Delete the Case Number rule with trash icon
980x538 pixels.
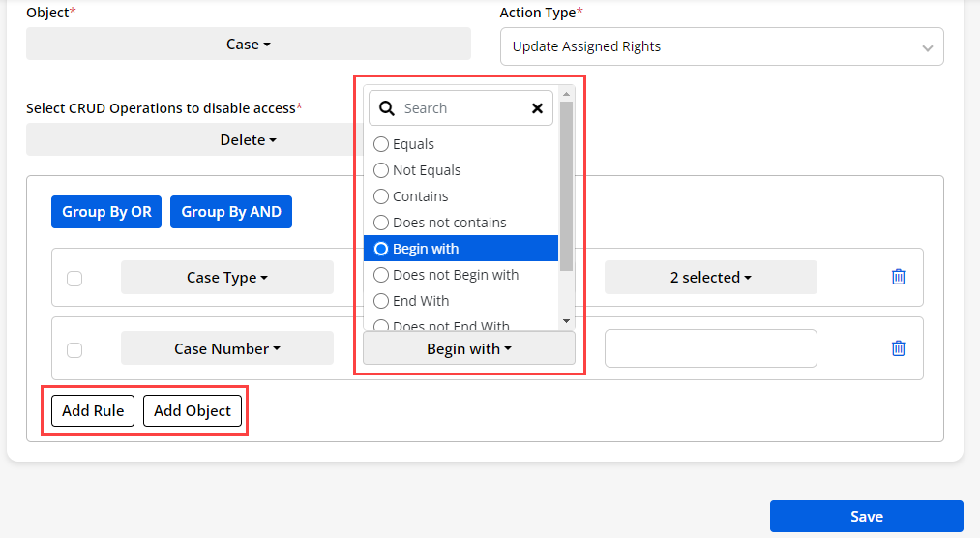(x=898, y=348)
